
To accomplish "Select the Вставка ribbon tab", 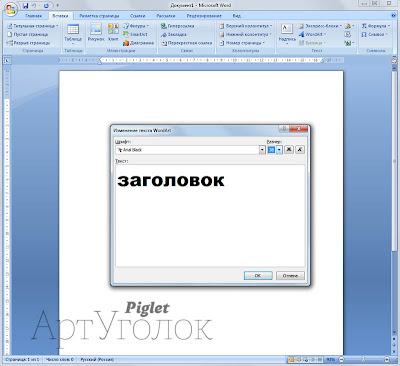I will coord(60,16).
